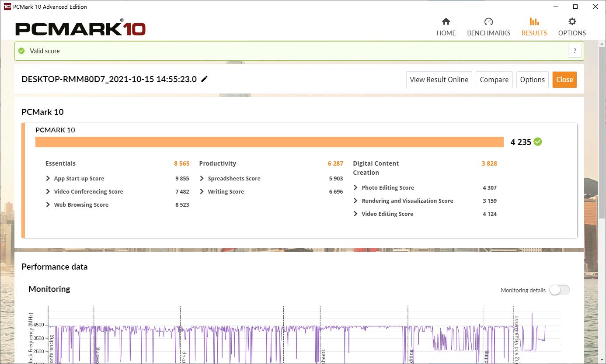606x364 pixels.
Task: Expand the Photo Editing Score row
Action: [x=356, y=187]
